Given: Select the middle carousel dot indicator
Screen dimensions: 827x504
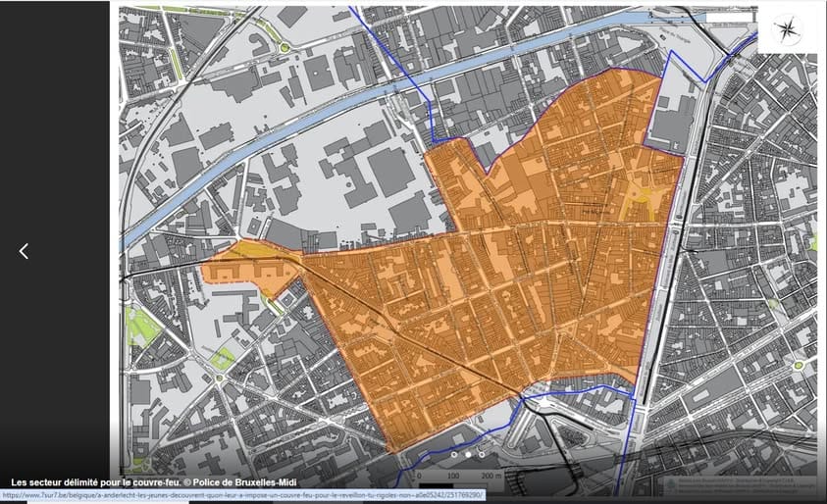Looking at the screenshot, I should click(468, 455).
